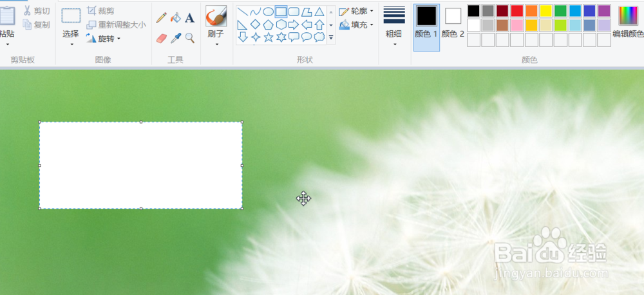Choose the Down arrow shape
Screen dimensions: 644x295
tap(243, 37)
